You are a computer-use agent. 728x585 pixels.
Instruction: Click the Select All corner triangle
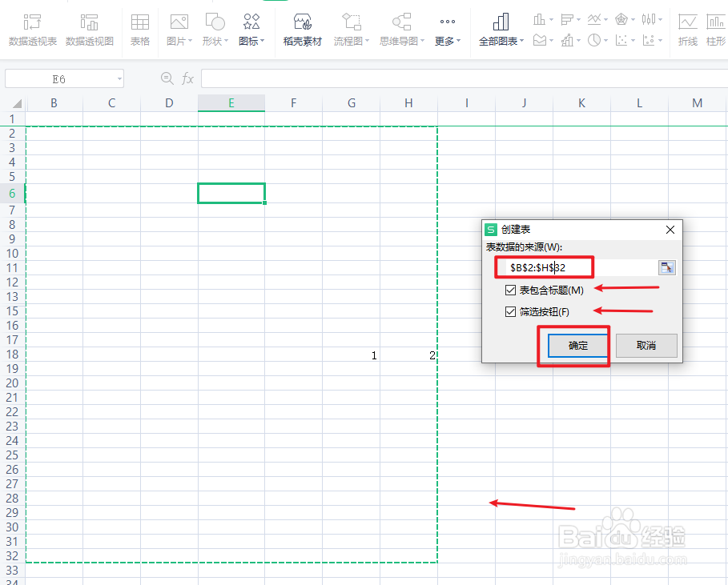17,103
